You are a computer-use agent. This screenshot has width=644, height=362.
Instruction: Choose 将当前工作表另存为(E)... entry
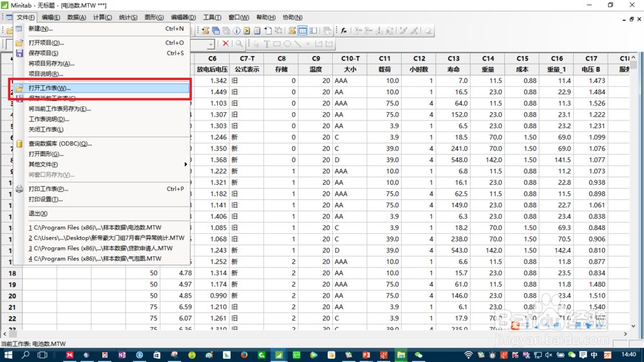click(102, 109)
